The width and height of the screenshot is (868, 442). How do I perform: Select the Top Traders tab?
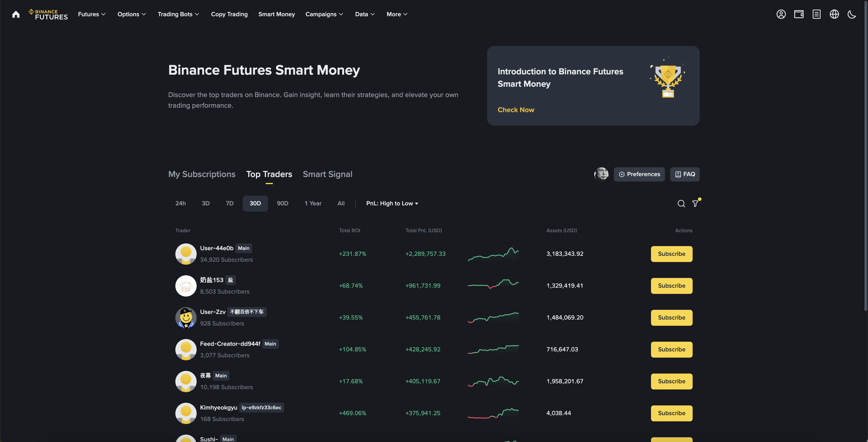[269, 174]
